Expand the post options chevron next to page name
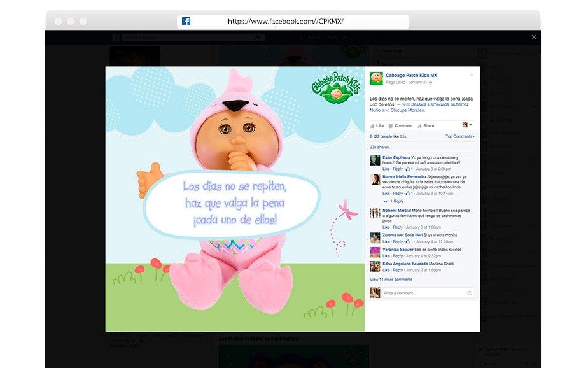Image resolution: width=588 pixels, height=368 pixels. click(x=472, y=75)
